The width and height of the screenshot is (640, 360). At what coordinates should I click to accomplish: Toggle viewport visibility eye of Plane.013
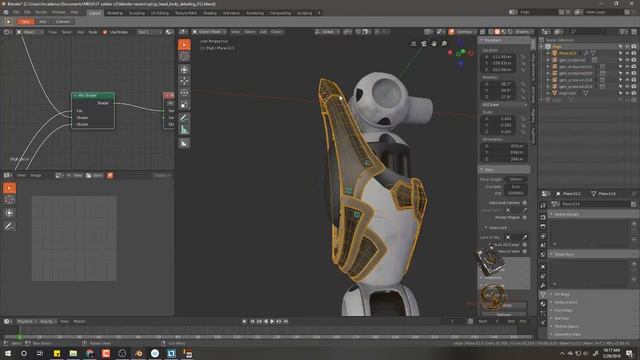tap(627, 53)
